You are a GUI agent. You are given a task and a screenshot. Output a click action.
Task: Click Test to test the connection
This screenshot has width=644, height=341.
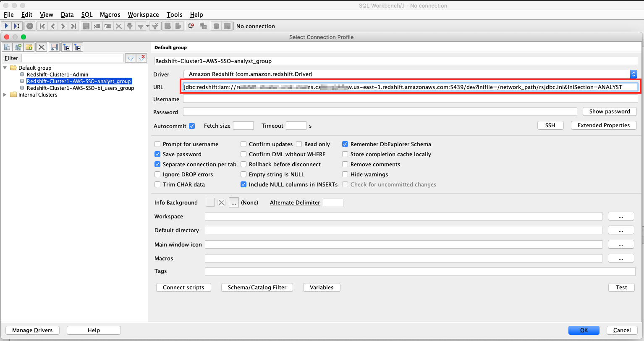tap(621, 288)
